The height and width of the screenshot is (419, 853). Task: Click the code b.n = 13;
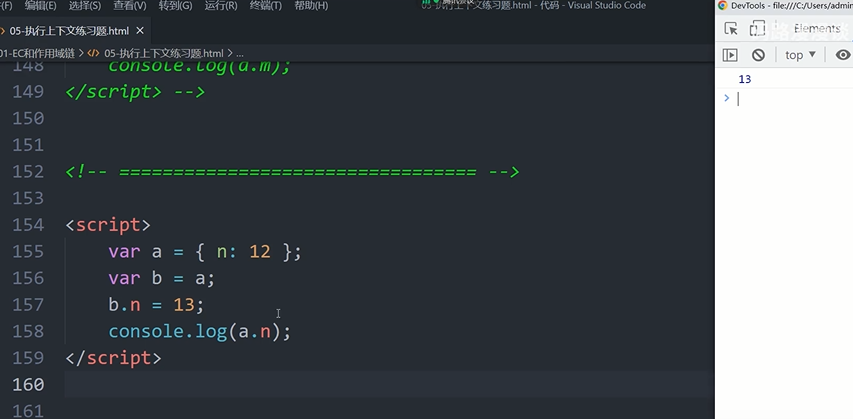[x=156, y=305]
